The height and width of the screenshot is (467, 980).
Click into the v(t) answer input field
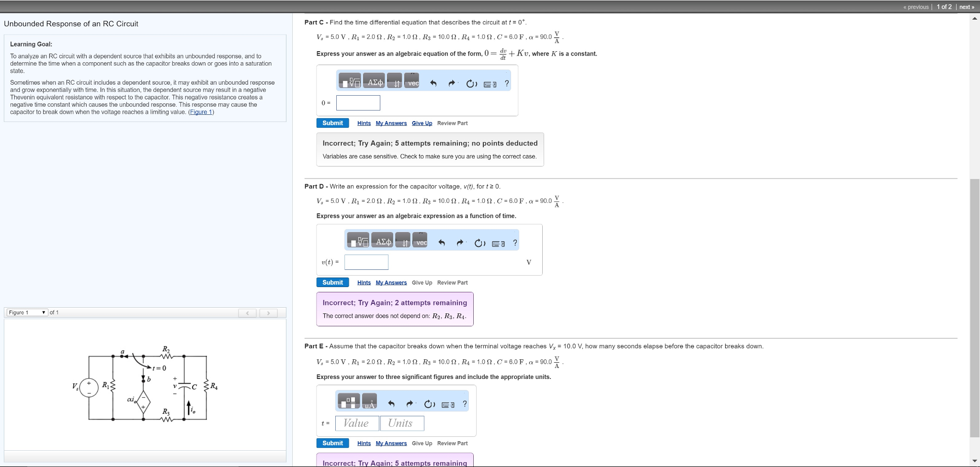pos(366,262)
